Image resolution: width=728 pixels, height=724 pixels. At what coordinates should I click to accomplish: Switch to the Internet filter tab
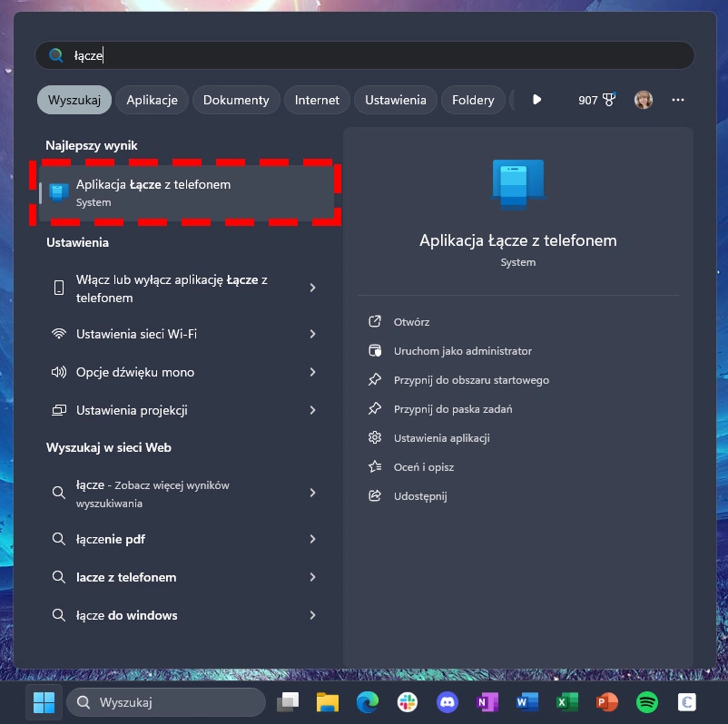(x=317, y=100)
